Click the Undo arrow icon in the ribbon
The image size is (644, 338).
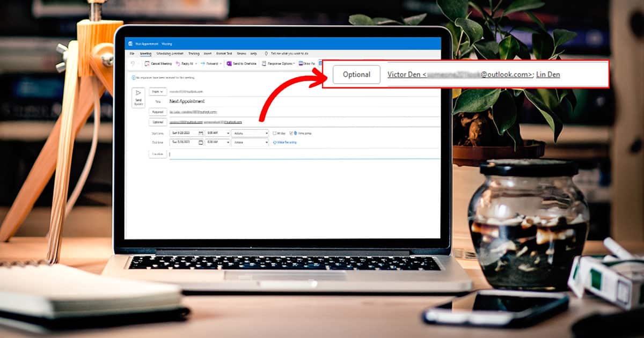click(132, 63)
